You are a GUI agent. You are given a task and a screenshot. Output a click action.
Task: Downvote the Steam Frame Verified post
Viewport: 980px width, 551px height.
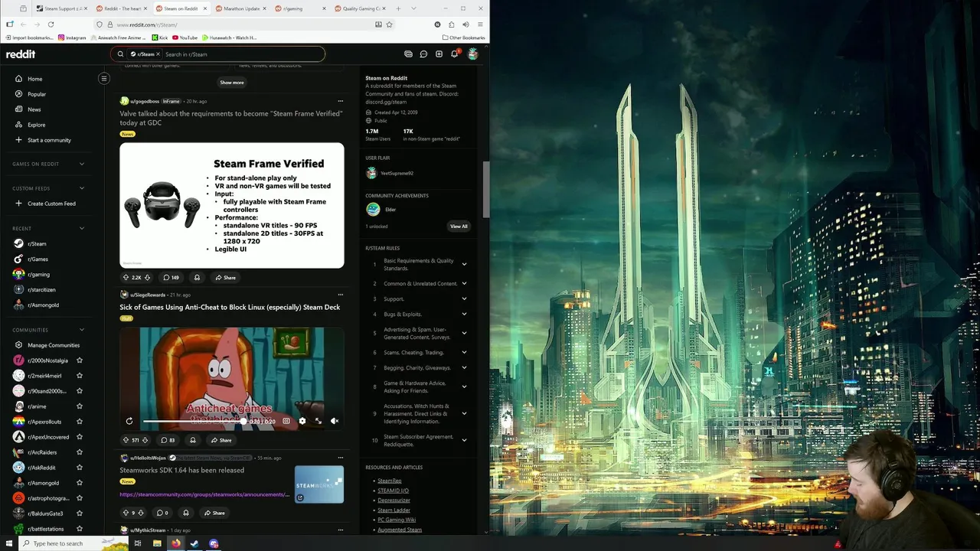point(147,278)
